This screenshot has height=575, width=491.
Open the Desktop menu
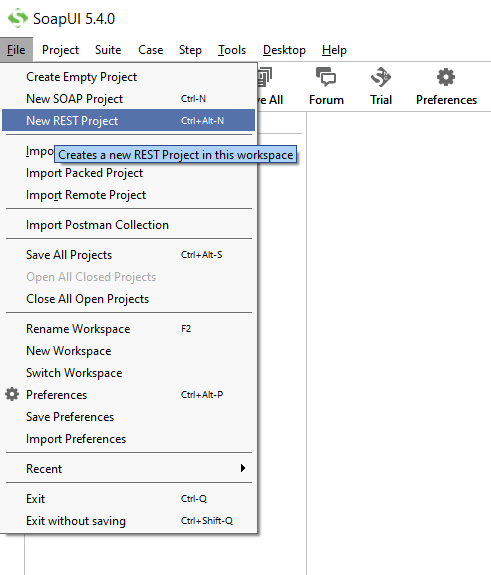[x=284, y=50]
